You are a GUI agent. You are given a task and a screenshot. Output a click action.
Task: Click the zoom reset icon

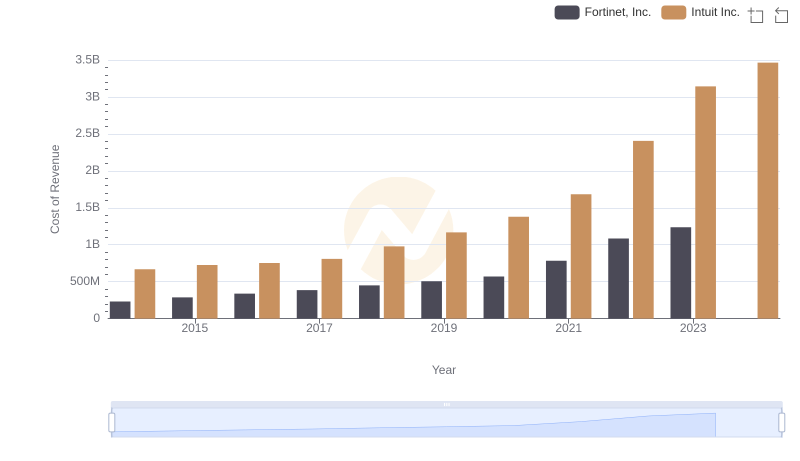781,15
